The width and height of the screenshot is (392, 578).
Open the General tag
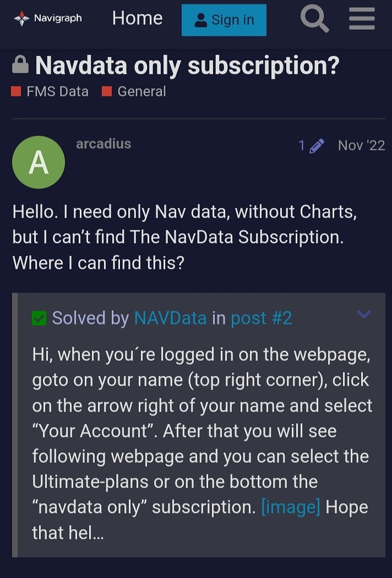coord(140,91)
